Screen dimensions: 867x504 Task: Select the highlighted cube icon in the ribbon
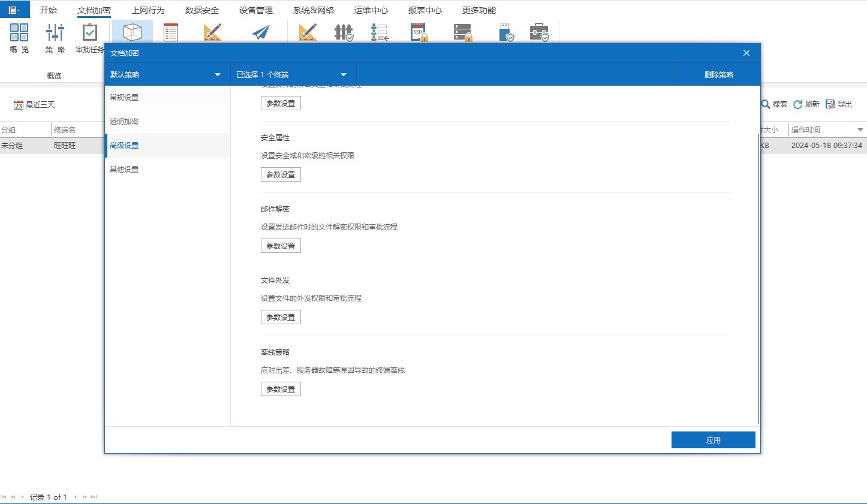132,32
